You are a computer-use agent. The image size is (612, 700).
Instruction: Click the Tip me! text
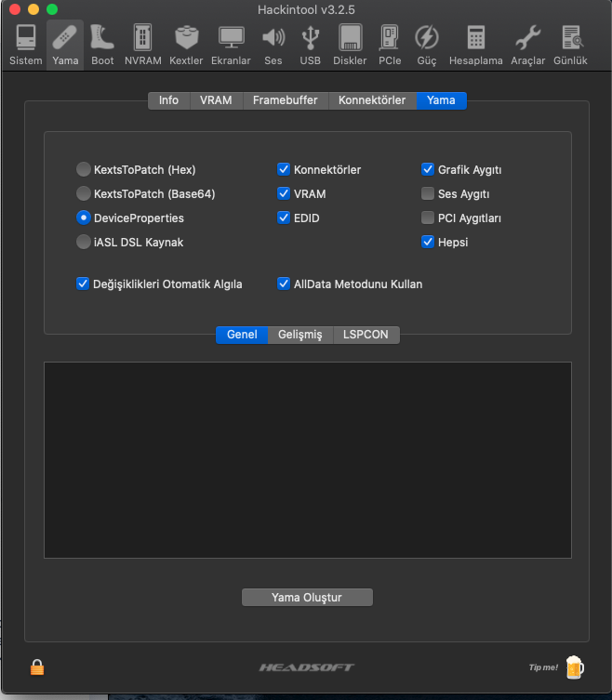tap(543, 667)
